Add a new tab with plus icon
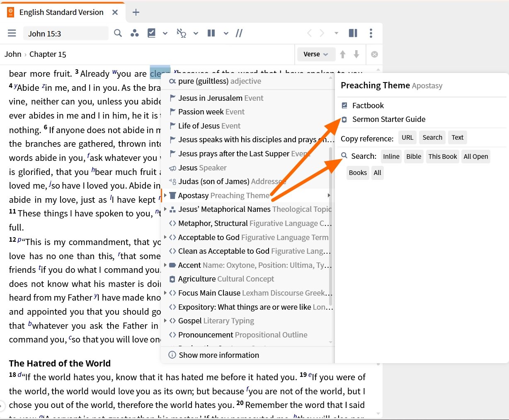509x420 pixels. [136, 12]
